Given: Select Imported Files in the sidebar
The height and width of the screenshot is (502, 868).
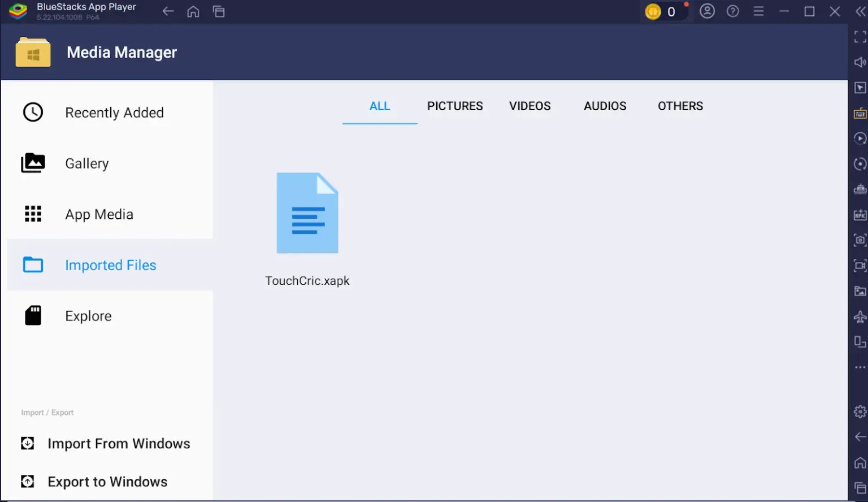Looking at the screenshot, I should pyautogui.click(x=110, y=265).
